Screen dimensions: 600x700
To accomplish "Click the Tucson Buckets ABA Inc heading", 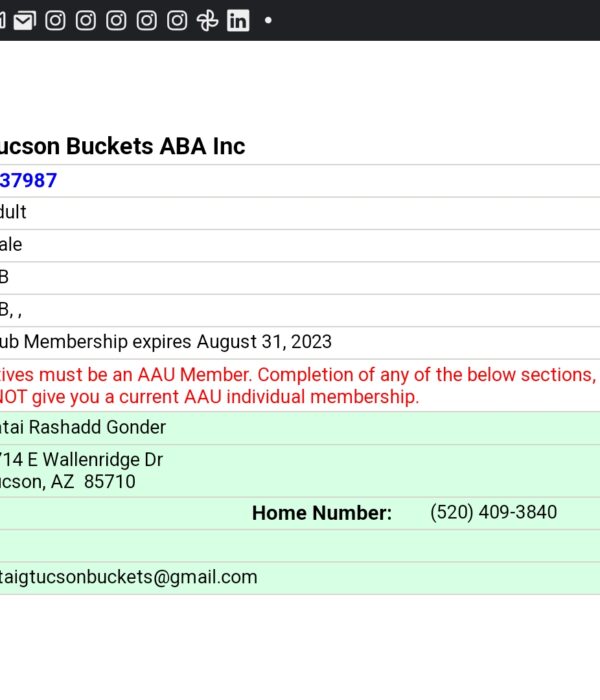I will [122, 146].
